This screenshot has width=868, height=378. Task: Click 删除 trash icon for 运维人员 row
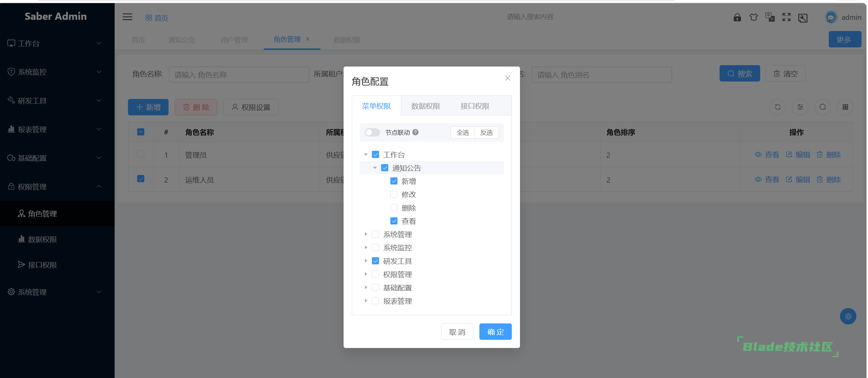(820, 179)
